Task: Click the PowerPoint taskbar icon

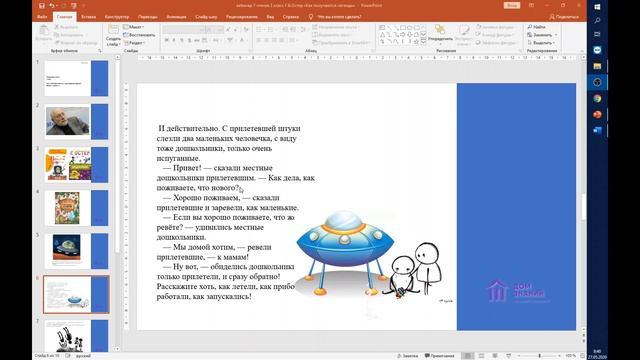Action: [597, 115]
